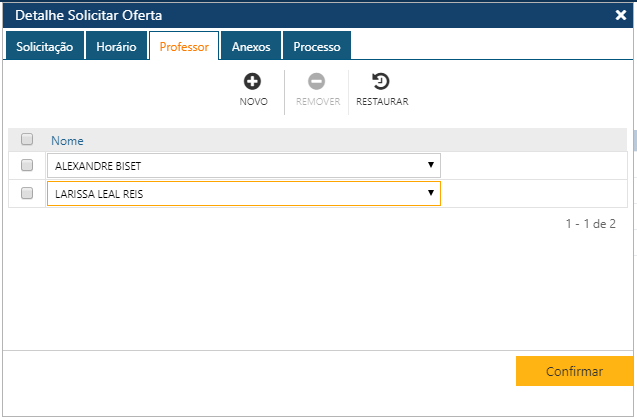637x420 pixels.
Task: Check the box for ALEXANDRE BISET row
Action: pyautogui.click(x=28, y=165)
